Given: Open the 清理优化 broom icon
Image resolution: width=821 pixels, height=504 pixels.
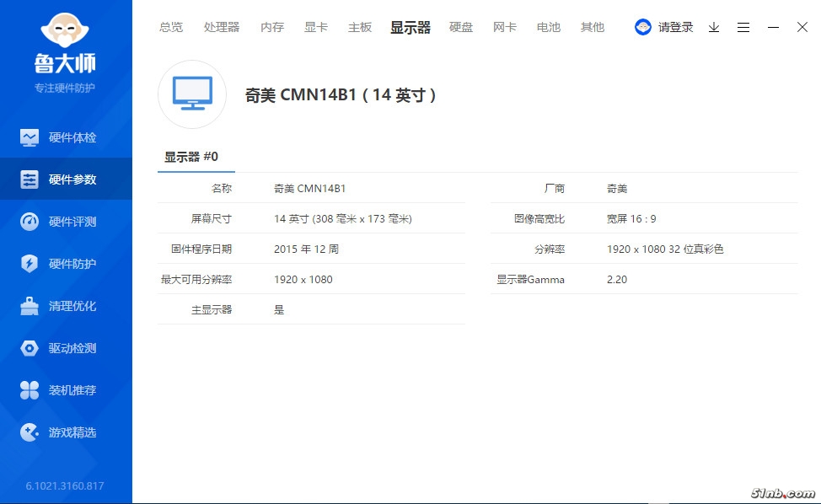Looking at the screenshot, I should [x=30, y=306].
